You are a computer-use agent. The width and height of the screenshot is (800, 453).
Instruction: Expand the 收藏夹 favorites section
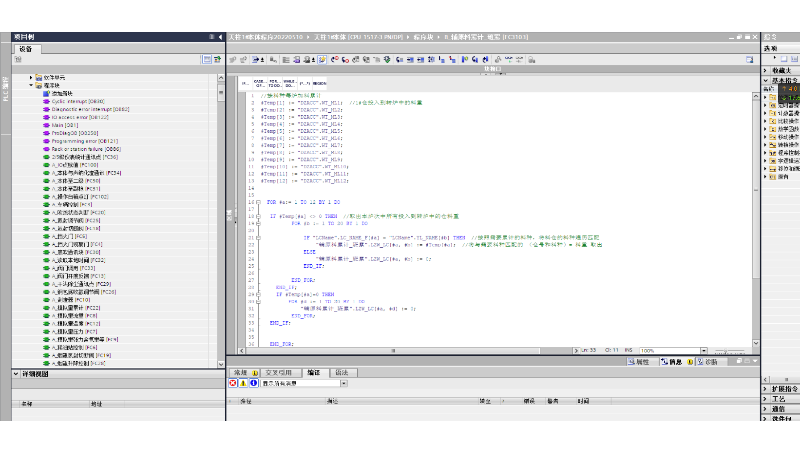point(765,70)
